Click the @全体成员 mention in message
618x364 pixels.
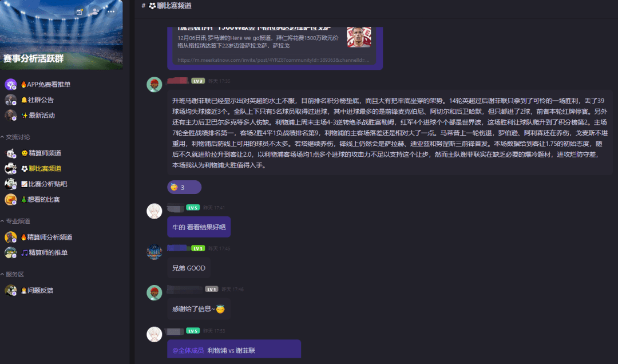pyautogui.click(x=188, y=351)
